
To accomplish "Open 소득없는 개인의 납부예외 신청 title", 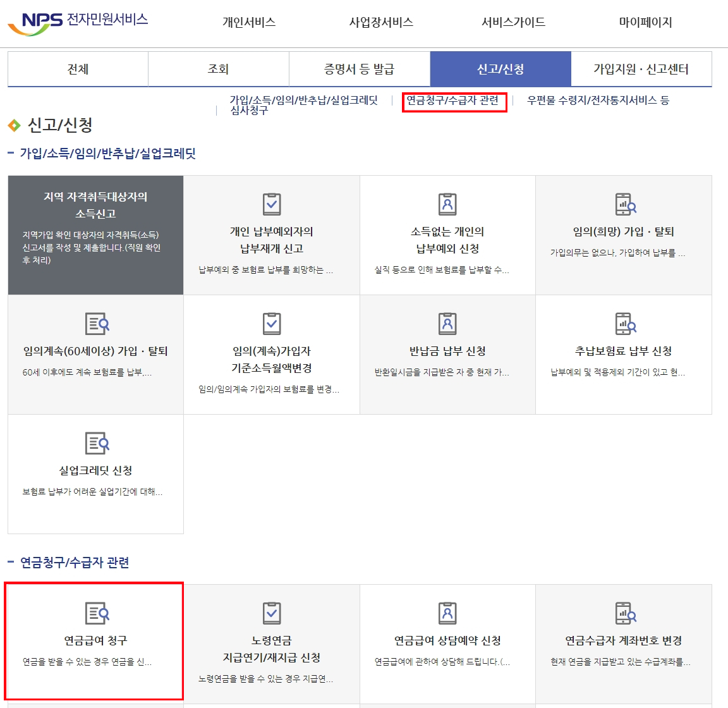I will point(447,240).
